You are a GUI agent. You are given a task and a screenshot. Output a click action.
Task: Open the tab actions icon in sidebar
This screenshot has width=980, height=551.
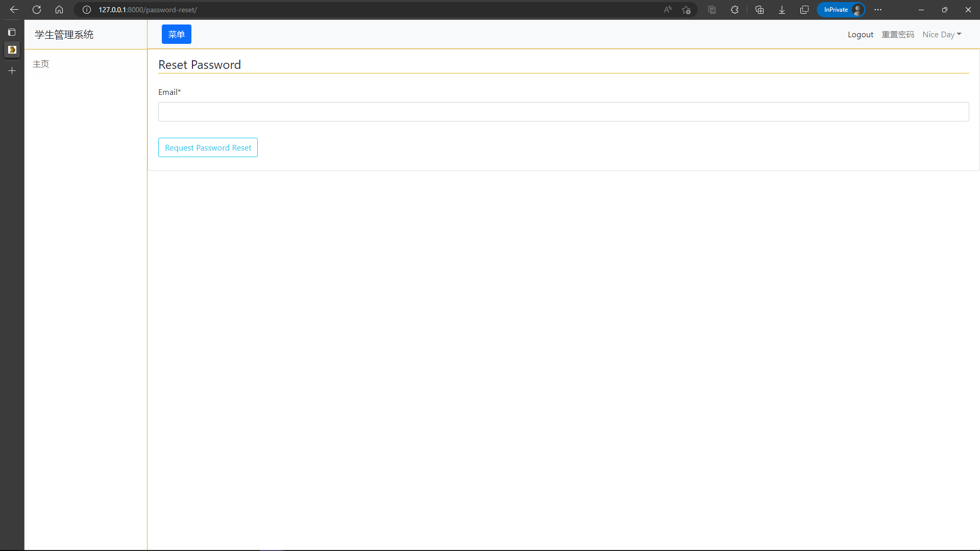12,32
